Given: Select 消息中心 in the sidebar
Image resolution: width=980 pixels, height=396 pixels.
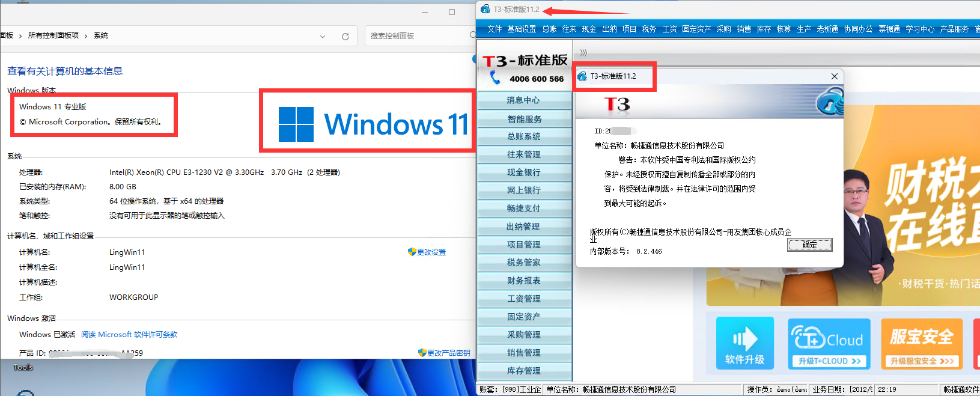Looking at the screenshot, I should click(524, 100).
